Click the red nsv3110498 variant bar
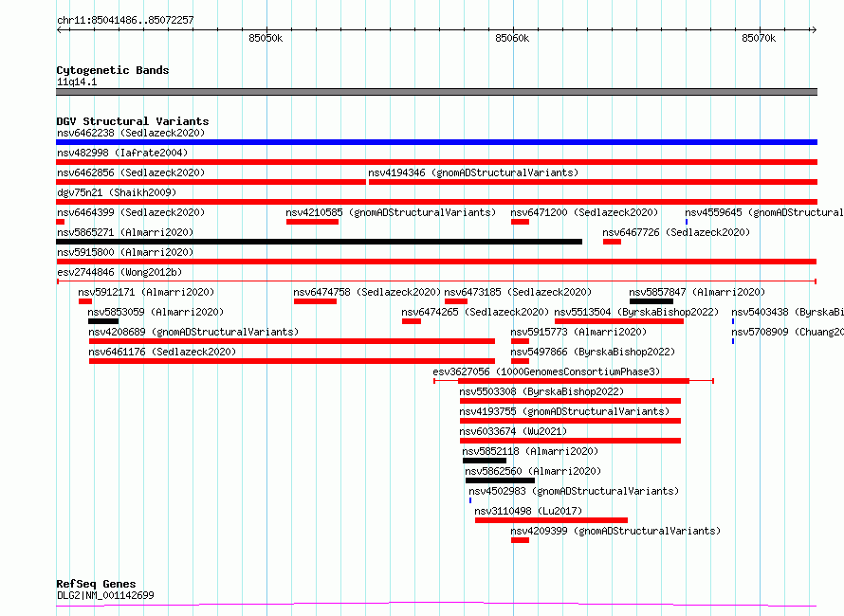This screenshot has width=844, height=616. pos(551,520)
